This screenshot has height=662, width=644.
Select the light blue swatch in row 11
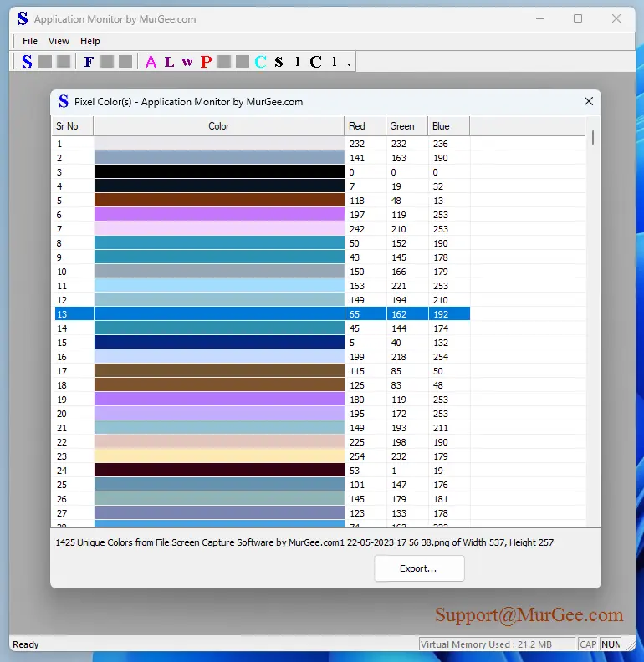[x=219, y=285]
